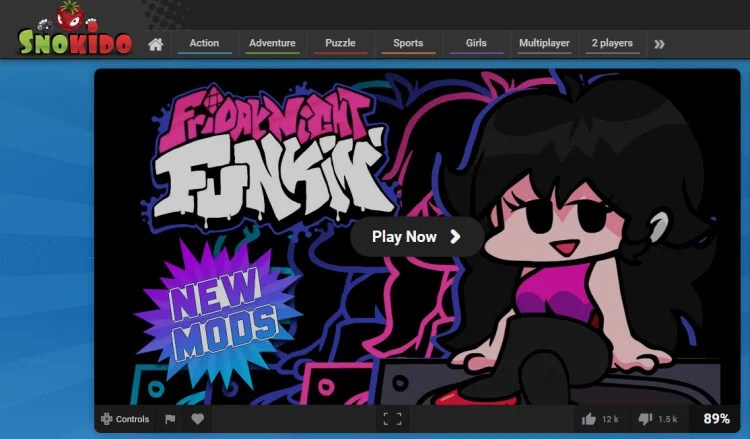Image resolution: width=750 pixels, height=439 pixels.
Task: Open the Adventure category
Action: tap(272, 44)
